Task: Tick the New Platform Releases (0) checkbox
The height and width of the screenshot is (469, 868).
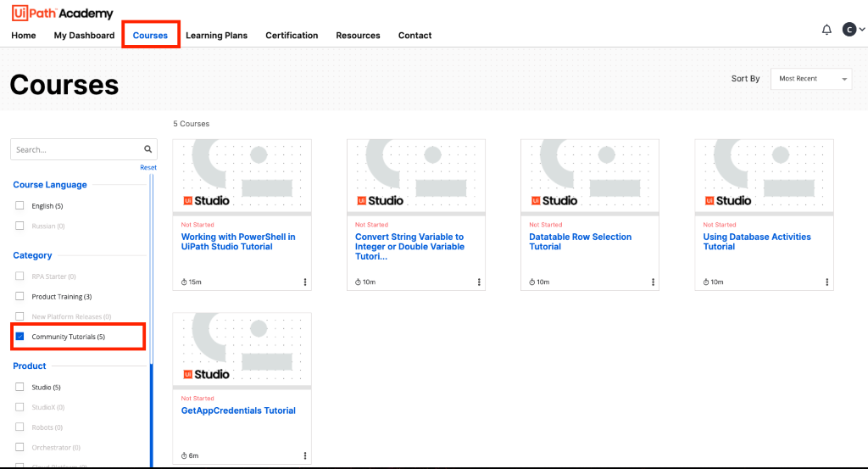Action: pos(19,316)
